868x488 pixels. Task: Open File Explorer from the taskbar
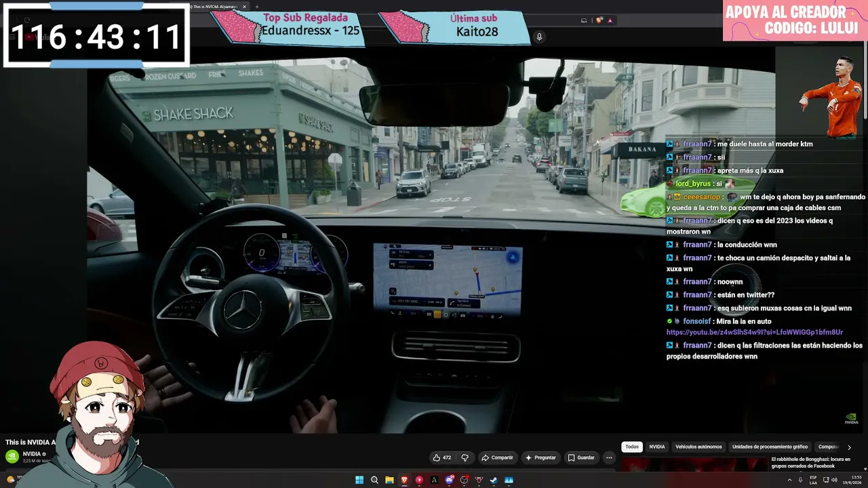(389, 480)
